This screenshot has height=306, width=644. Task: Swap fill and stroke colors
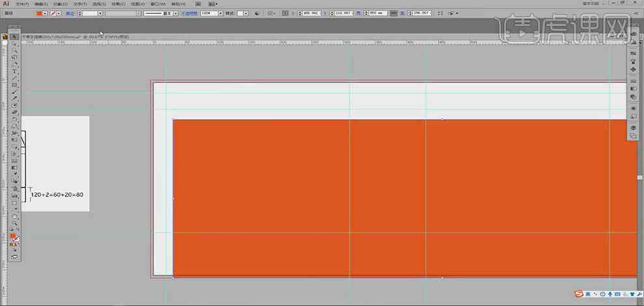(18, 229)
